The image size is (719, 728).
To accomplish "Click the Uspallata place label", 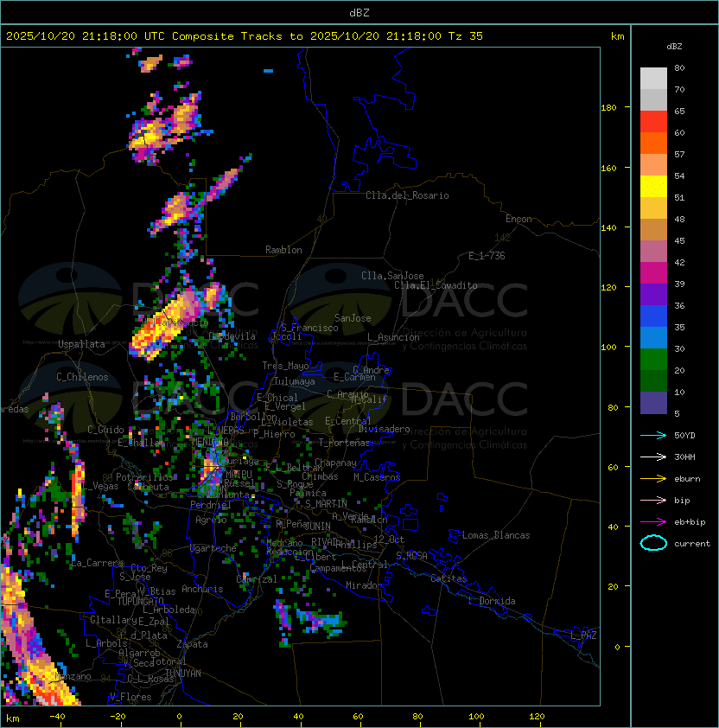I will (81, 344).
